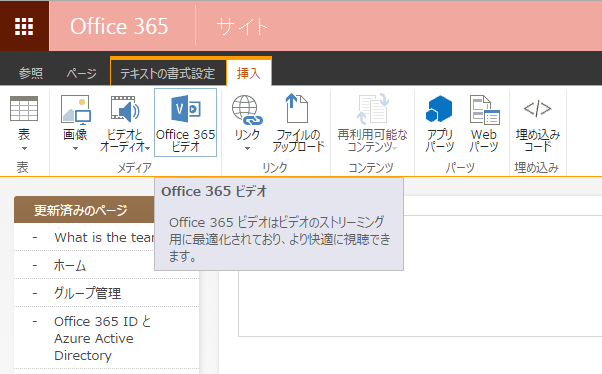602x374 pixels.
Task: Open Office 365 ID と Azure Active Directory link
Action: point(103,338)
